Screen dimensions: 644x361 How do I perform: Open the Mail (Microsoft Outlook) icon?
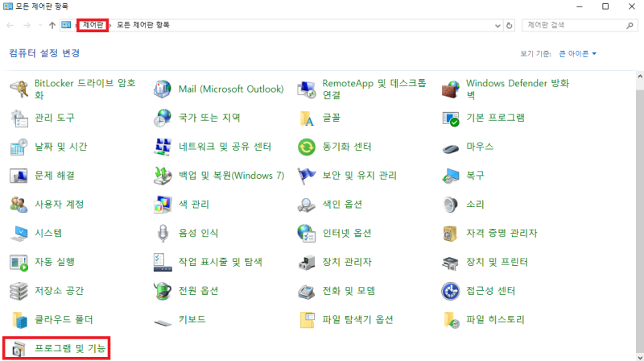coord(163,89)
